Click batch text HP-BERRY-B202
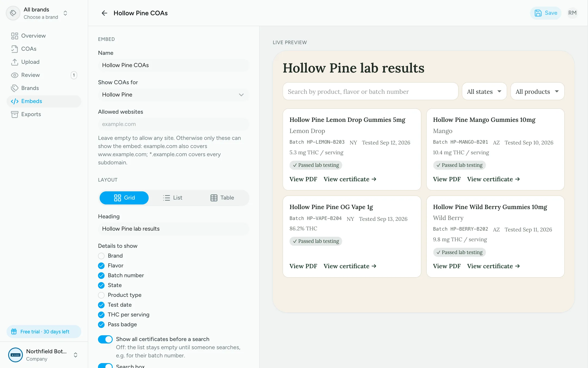Viewport: 588px width, 368px height. coord(460,229)
